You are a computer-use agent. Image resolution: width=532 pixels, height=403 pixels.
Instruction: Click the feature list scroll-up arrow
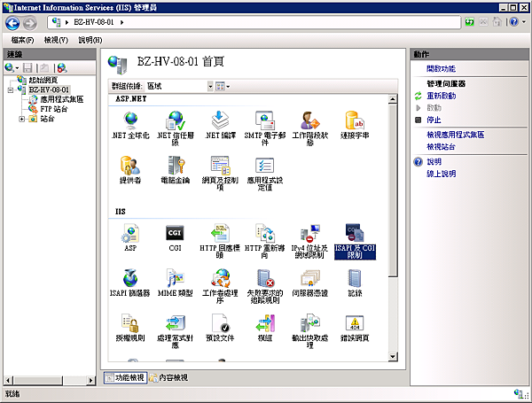coord(393,99)
